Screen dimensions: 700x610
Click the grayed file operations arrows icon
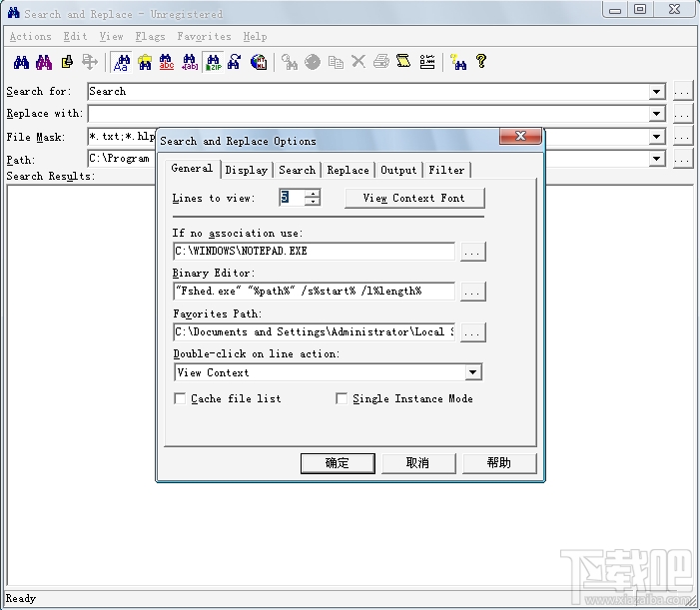click(x=90, y=62)
